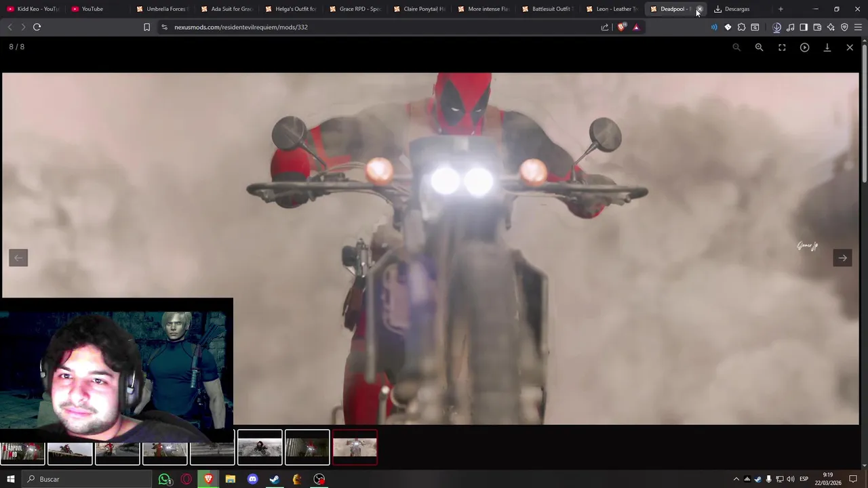Open the media control music-note icon

791,27
